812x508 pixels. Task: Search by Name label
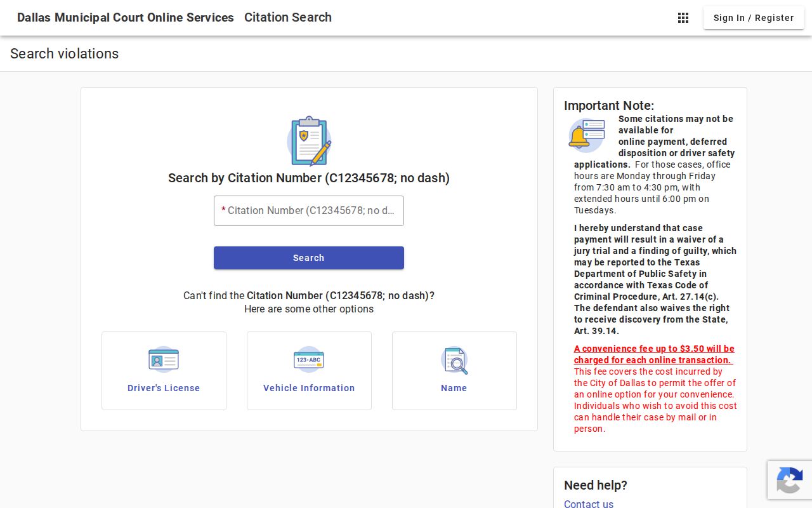tap(454, 388)
